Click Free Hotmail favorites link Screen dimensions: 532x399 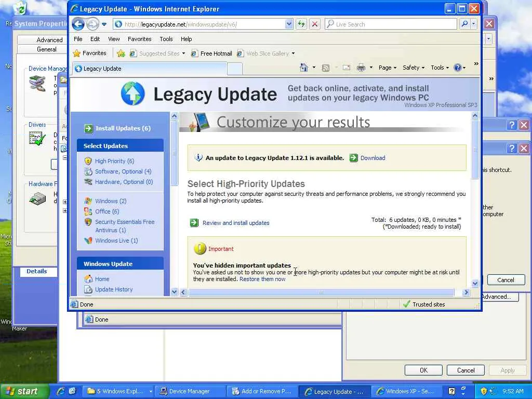(211, 54)
